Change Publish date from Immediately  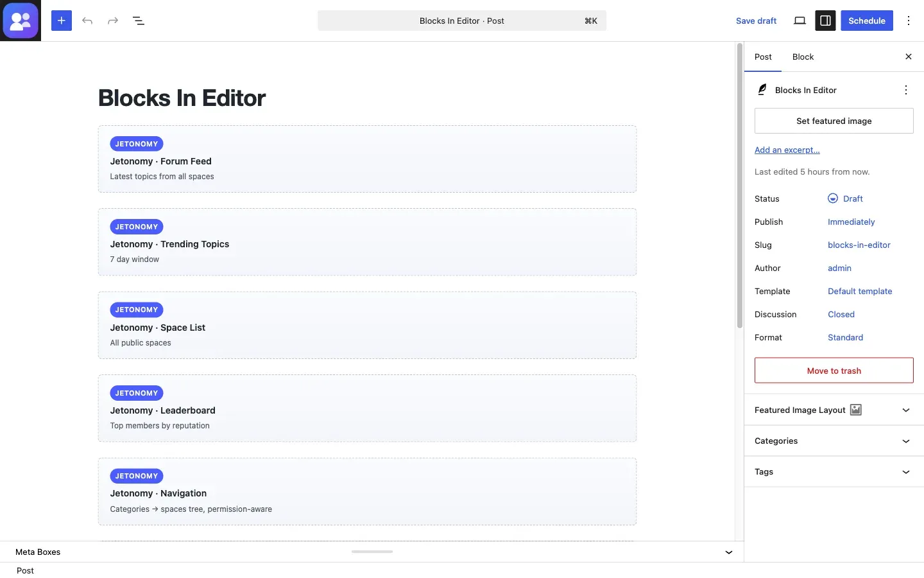tap(851, 222)
